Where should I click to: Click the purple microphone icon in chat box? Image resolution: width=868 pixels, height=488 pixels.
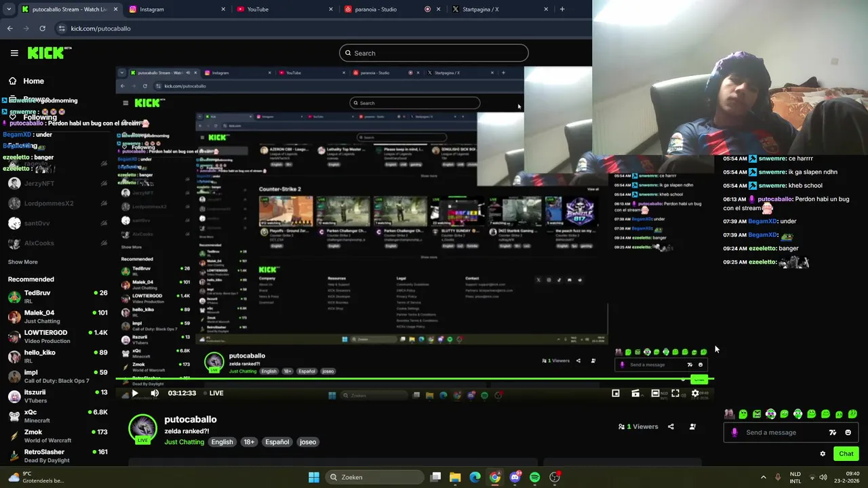click(734, 432)
